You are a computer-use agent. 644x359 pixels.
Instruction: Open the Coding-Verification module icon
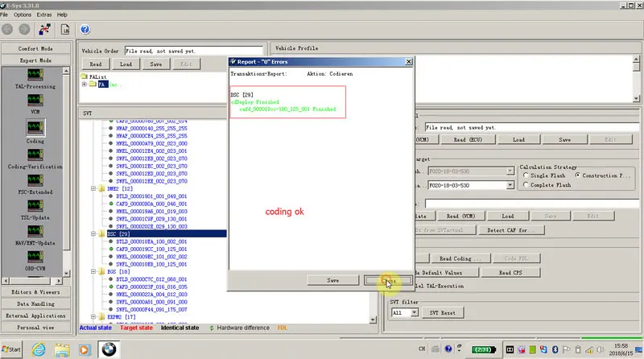coord(35,155)
